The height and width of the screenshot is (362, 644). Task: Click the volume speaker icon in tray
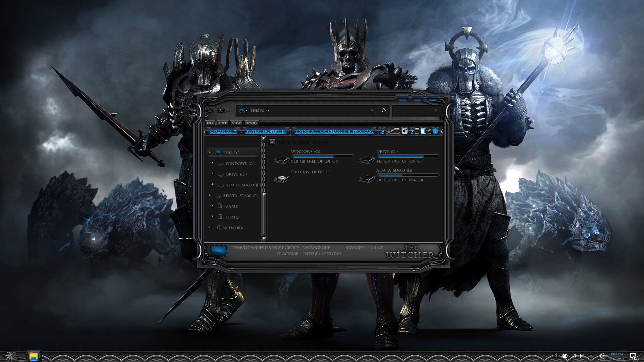pyautogui.click(x=581, y=356)
